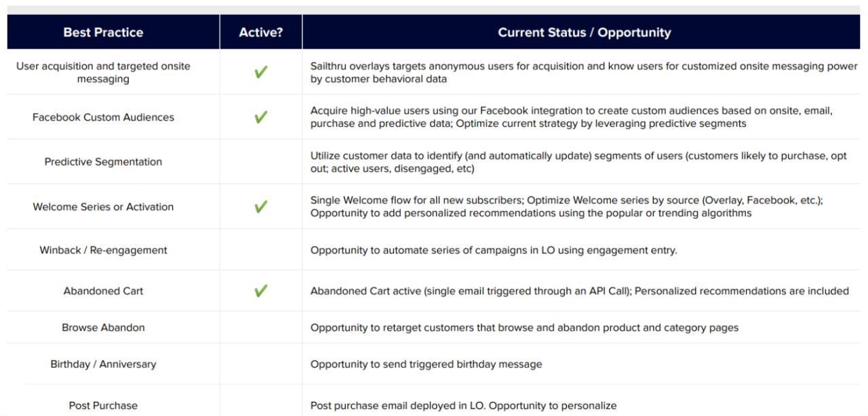Screen dimensions: 868x416
Task: Select the Winback / Re-engagement label
Action: click(103, 250)
